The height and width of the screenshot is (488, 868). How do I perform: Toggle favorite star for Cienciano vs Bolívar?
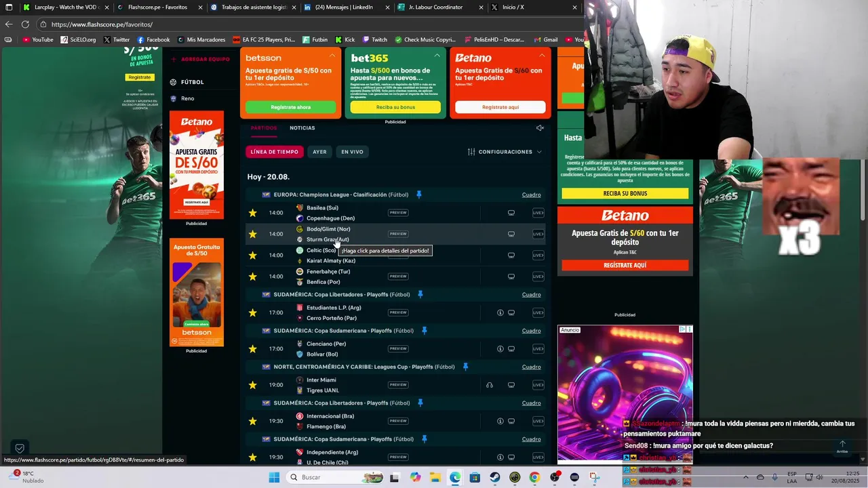[253, 349]
